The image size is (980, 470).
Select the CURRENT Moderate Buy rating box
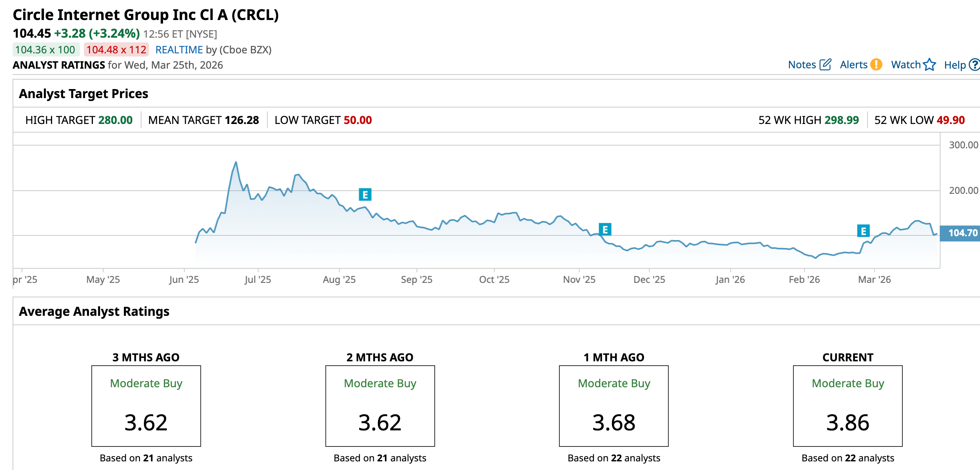pos(848,406)
